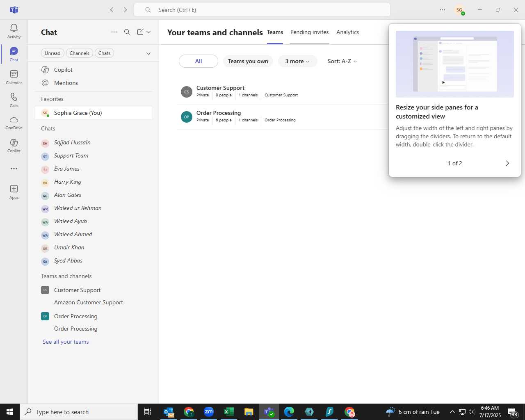This screenshot has width=525, height=420.
Task: Open Microsoft Edge from the taskbar
Action: pos(289,412)
